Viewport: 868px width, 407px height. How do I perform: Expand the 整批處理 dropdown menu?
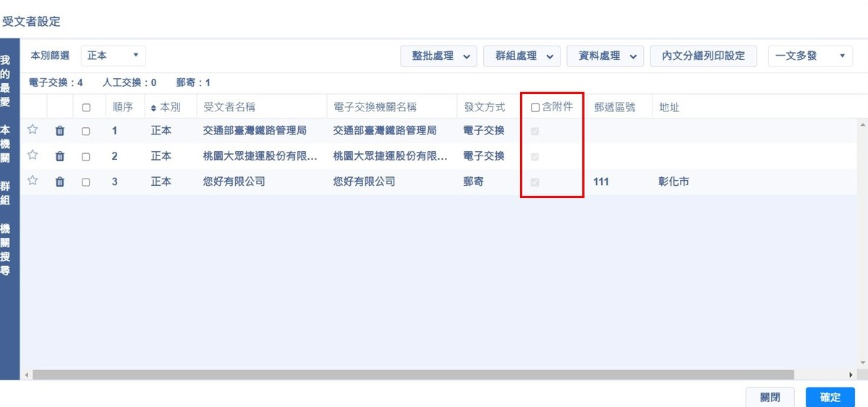coord(438,56)
